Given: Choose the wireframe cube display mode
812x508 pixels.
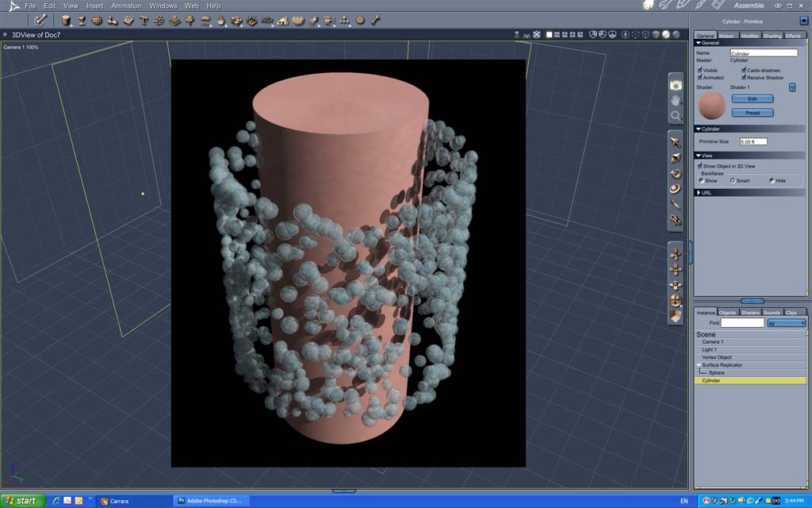Looking at the screenshot, I should [645, 35].
